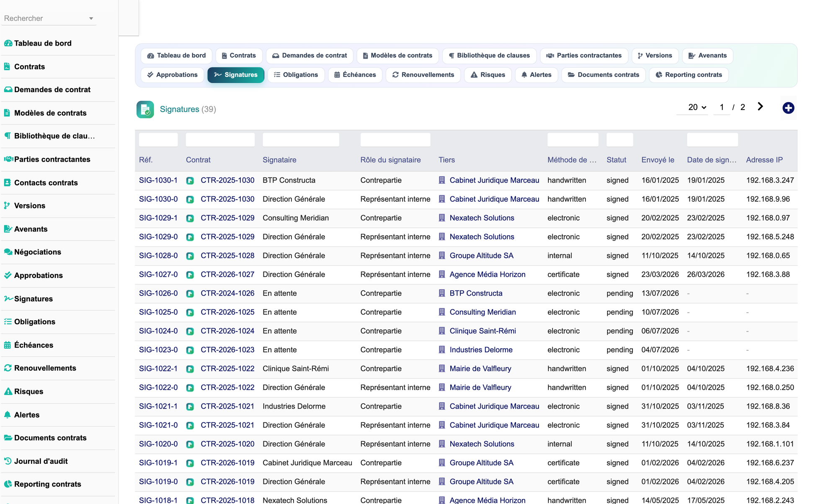Click the Signataire filter input field
Image resolution: width=815 pixels, height=504 pixels.
pos(301,140)
